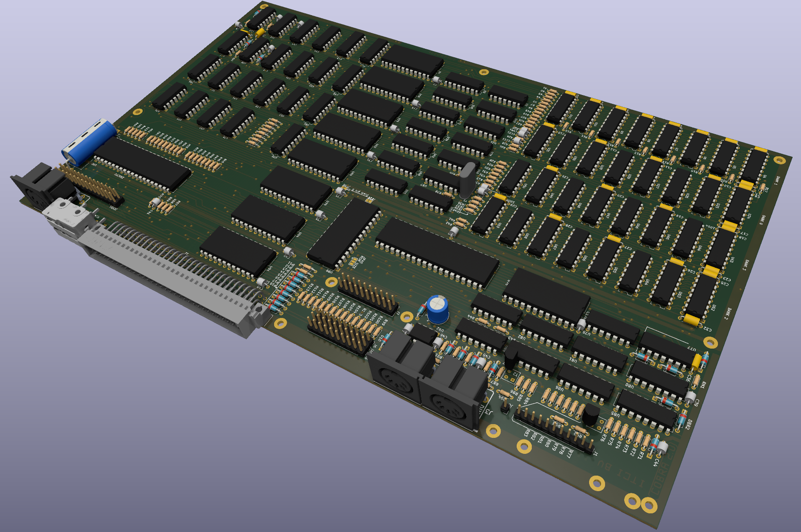801x532 pixels.
Task: Click the 'DBR2' silkscreen label
Action: 688,425
